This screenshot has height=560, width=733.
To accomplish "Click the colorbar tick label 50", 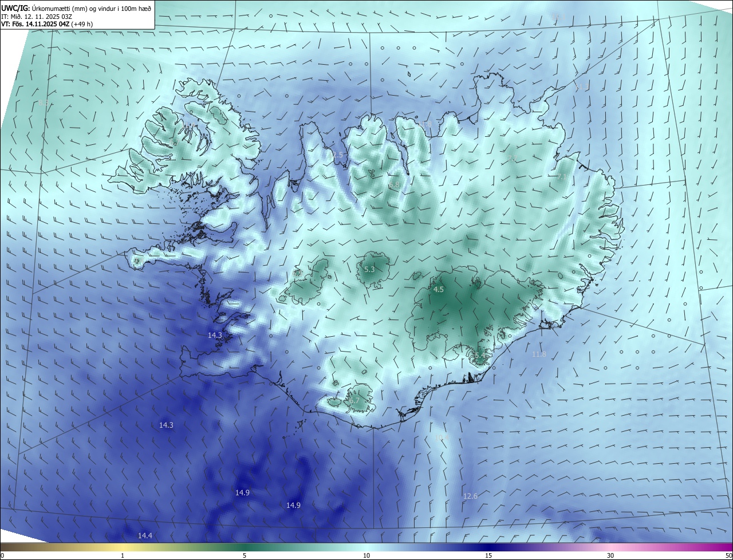I will click(728, 555).
